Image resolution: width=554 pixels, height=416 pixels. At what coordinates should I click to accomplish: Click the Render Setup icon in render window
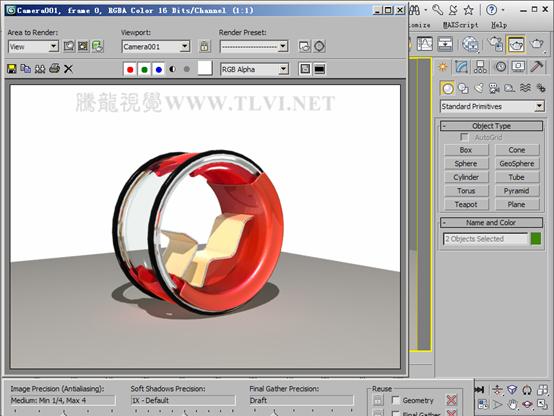tap(305, 47)
